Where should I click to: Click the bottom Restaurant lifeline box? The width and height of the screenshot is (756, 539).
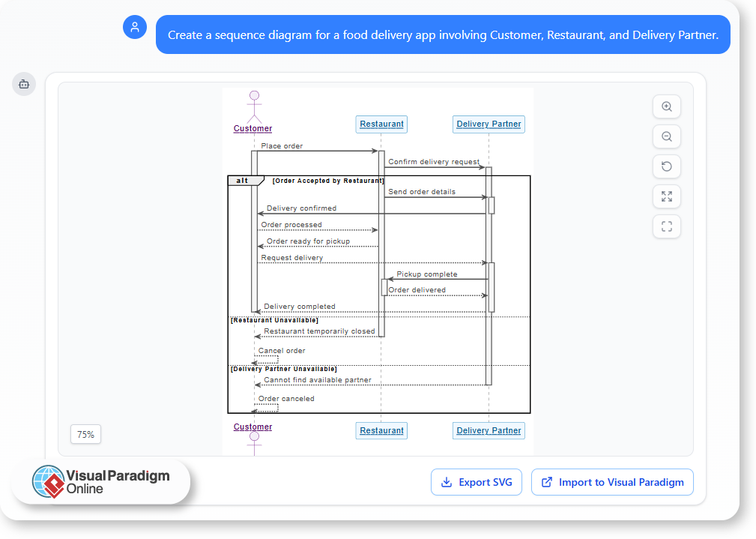(x=381, y=430)
